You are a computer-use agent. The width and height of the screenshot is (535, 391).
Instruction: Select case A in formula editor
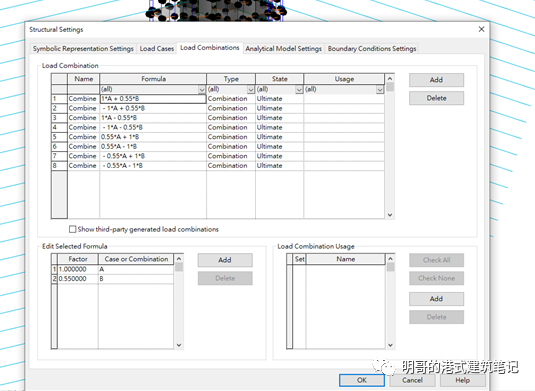[x=136, y=269]
